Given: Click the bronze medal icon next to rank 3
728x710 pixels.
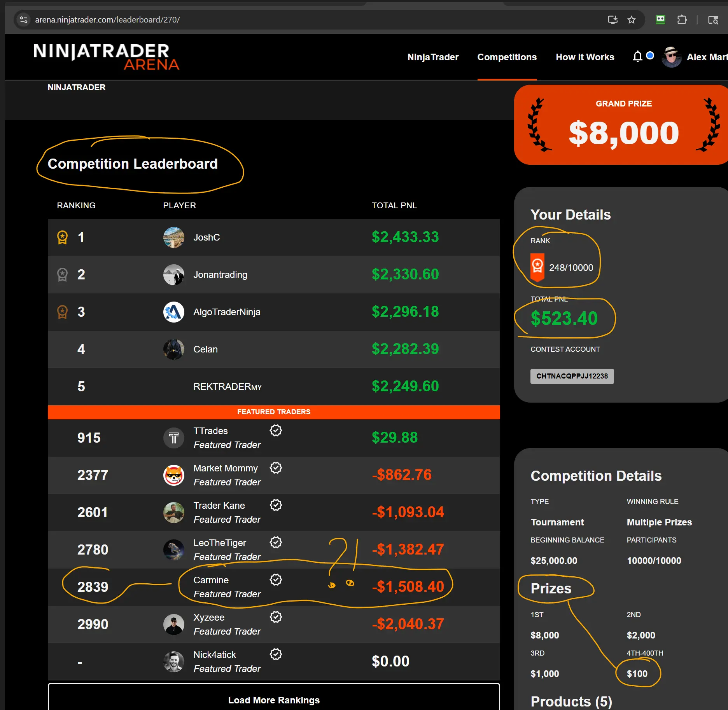Looking at the screenshot, I should (x=62, y=312).
